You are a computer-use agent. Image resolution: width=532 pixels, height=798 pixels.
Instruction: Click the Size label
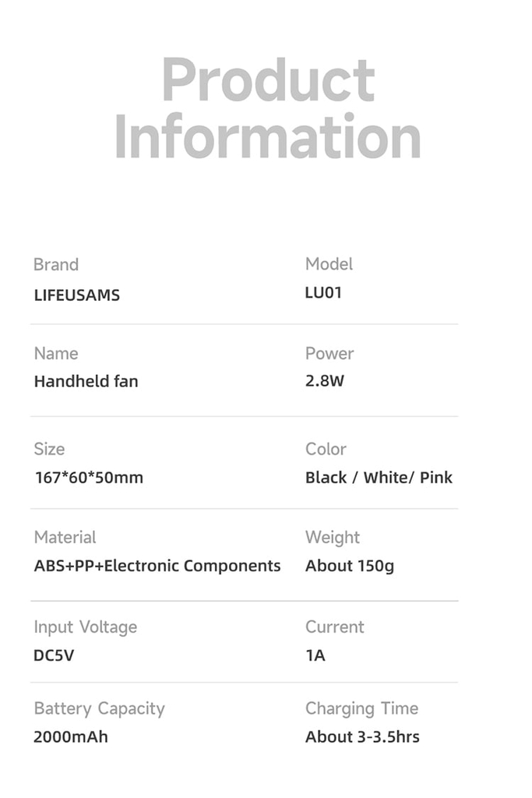pos(49,449)
